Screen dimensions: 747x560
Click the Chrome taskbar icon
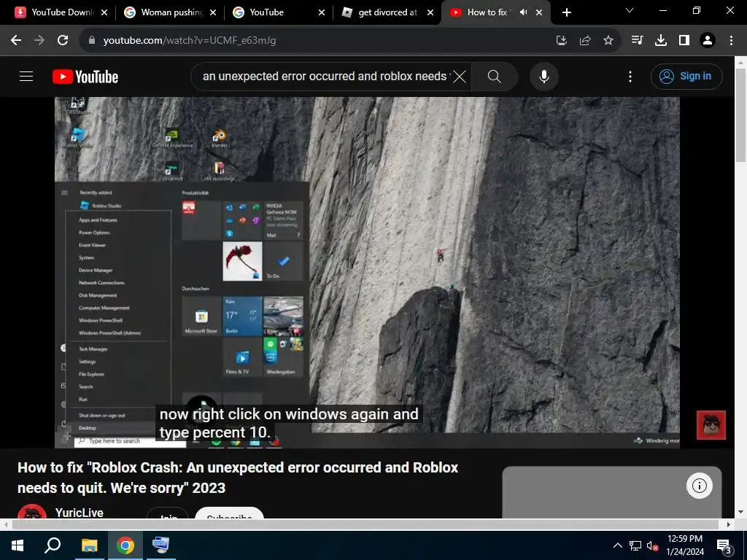coord(125,545)
